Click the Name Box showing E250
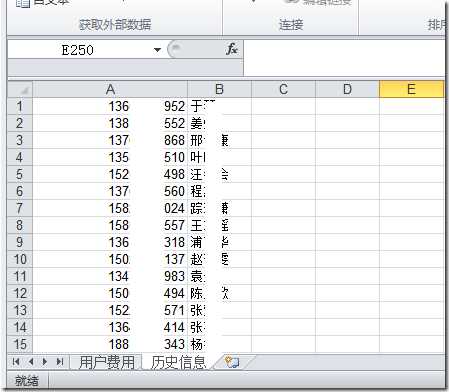Image resolution: width=449 pixels, height=392 pixels. 78,50
